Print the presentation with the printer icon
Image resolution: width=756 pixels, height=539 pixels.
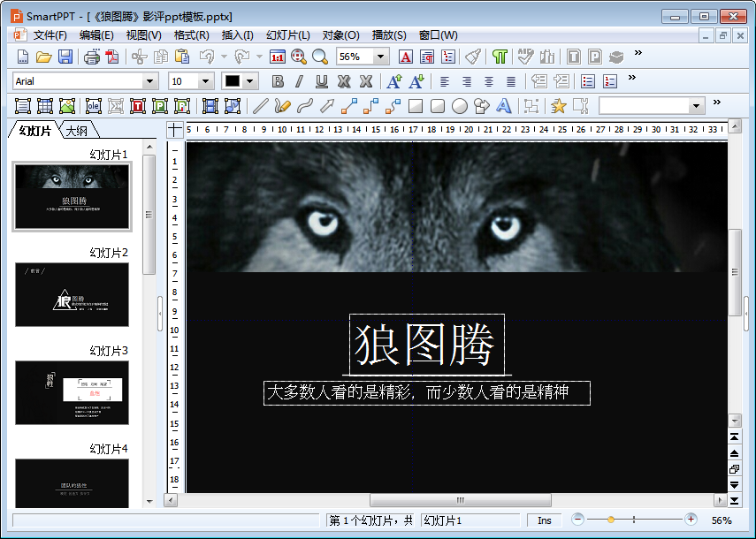click(x=92, y=57)
